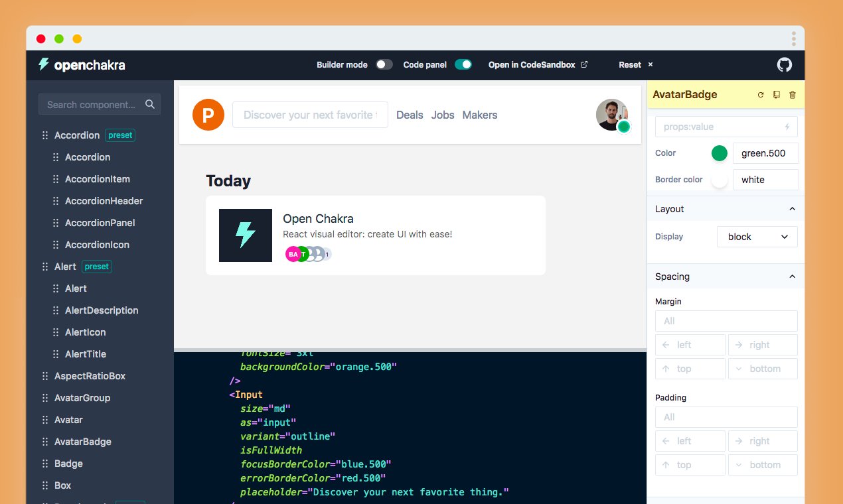Click the preset tag beside Accordion

(x=120, y=135)
